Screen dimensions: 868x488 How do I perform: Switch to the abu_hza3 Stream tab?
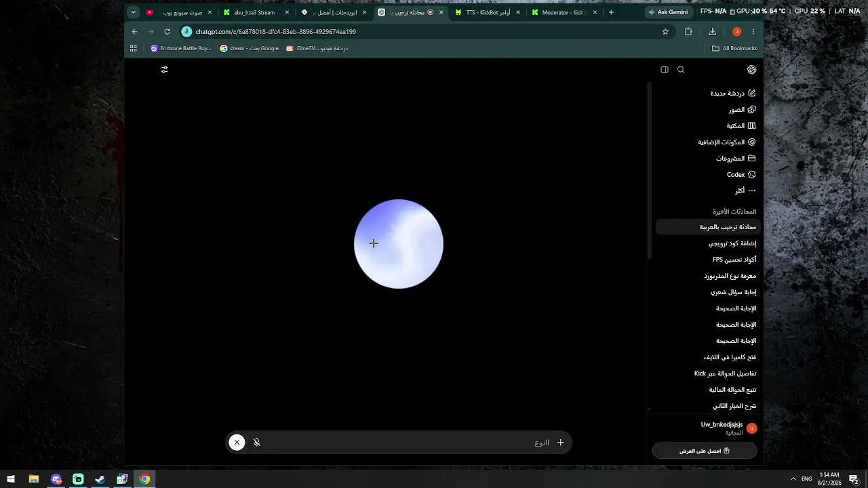coord(256,12)
